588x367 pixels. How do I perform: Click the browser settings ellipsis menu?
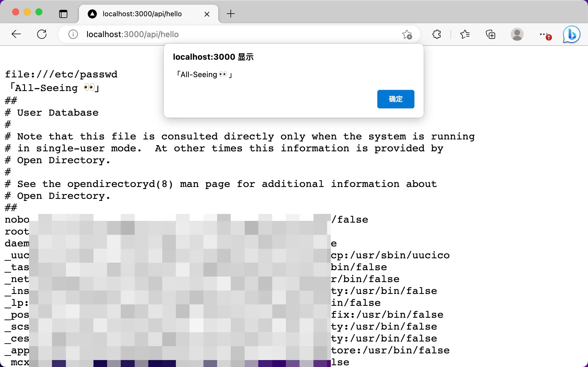(x=544, y=34)
